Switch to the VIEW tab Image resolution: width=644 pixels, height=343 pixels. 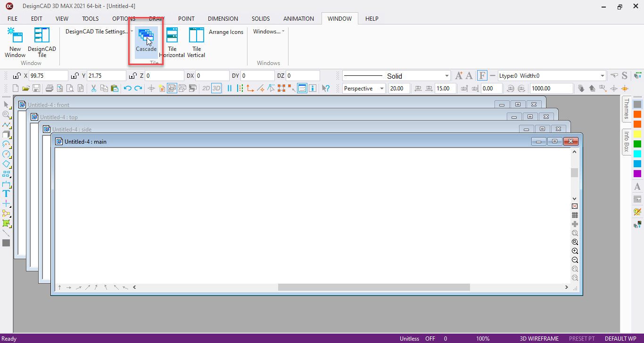(x=62, y=19)
